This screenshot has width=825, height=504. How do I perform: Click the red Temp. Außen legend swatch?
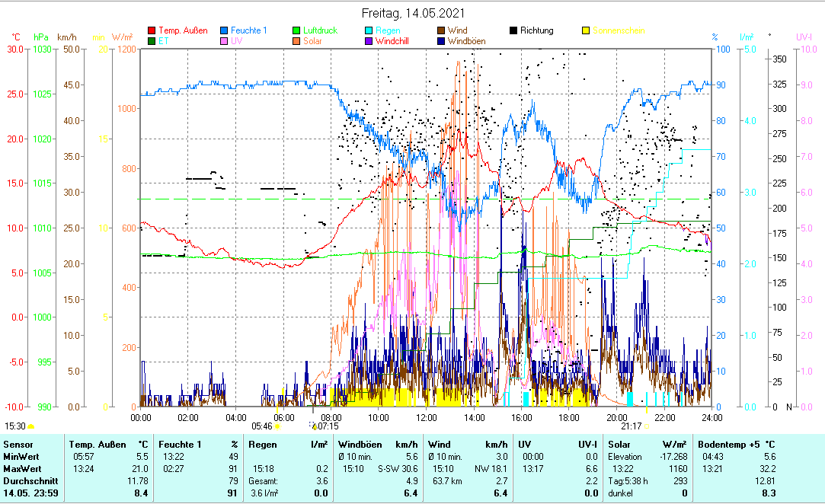[152, 30]
